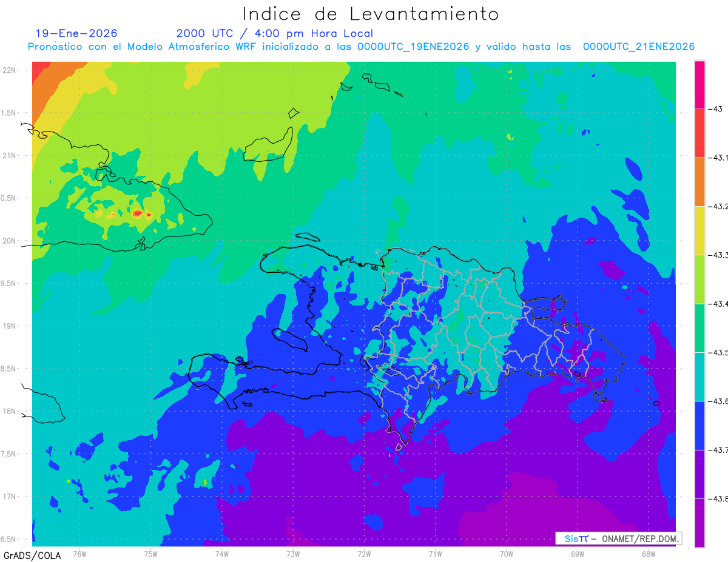Select the cyan legend swatch between -43.5 and -43.6

tap(699, 376)
